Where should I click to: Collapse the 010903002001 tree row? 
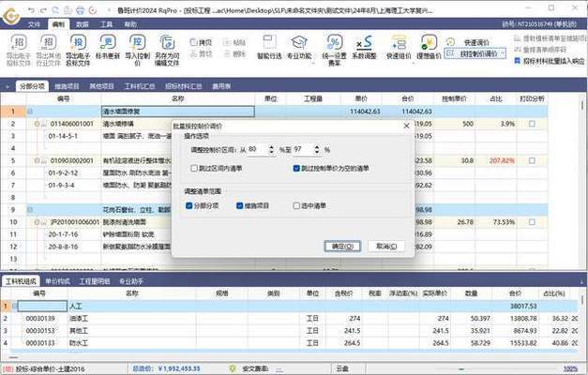pyautogui.click(x=37, y=160)
